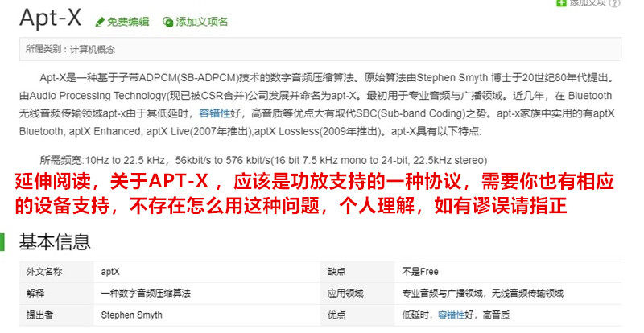Click the 添加义项名 link beside the title

196,22
